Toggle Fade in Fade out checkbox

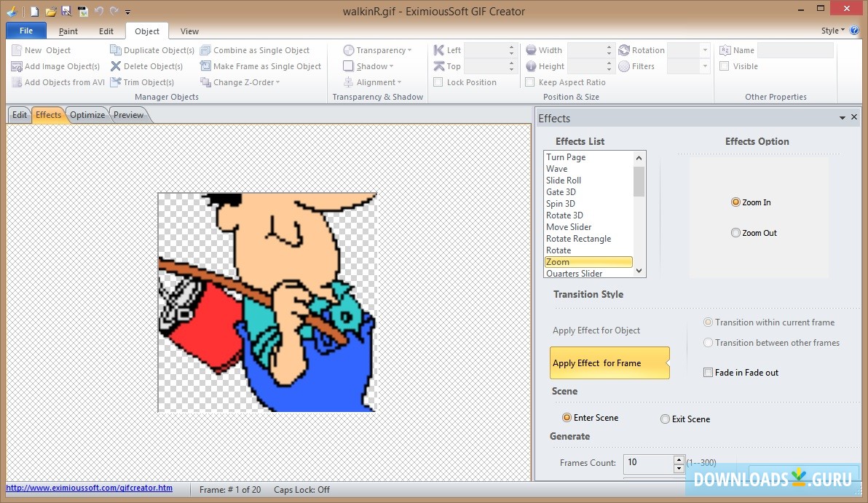pos(708,373)
